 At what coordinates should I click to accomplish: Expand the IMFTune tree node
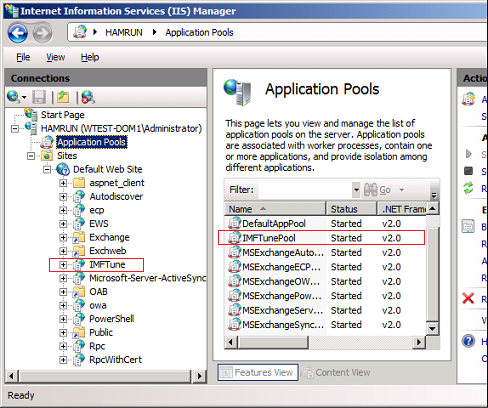(63, 264)
